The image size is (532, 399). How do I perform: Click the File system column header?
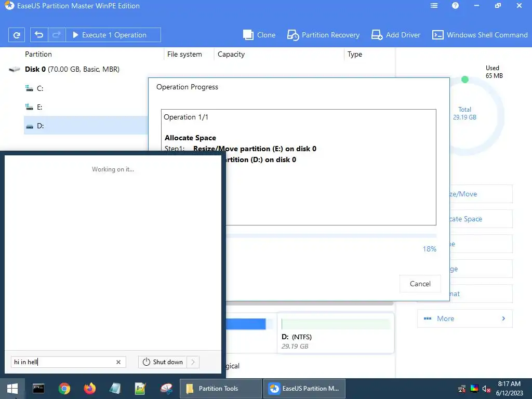184,54
